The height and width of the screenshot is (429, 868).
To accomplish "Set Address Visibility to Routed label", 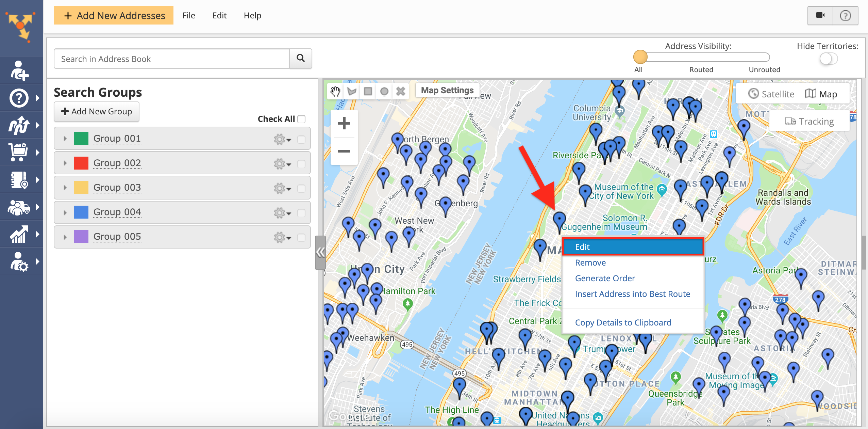I will 701,69.
